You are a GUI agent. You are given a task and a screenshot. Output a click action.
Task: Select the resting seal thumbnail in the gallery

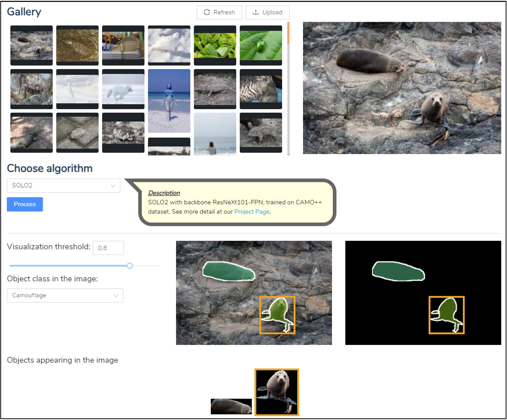31,45
